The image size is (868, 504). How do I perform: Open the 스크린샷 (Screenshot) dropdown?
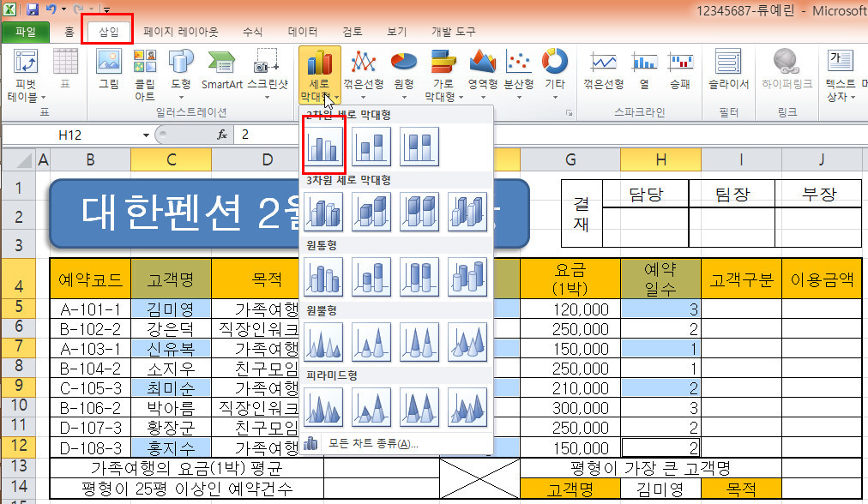[x=268, y=75]
